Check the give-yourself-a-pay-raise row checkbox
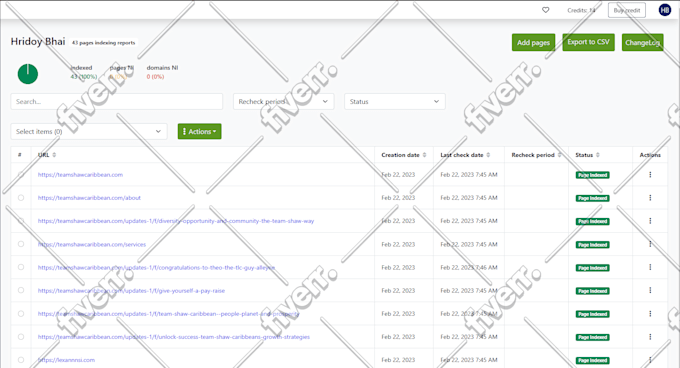The height and width of the screenshot is (368, 680). 21,290
